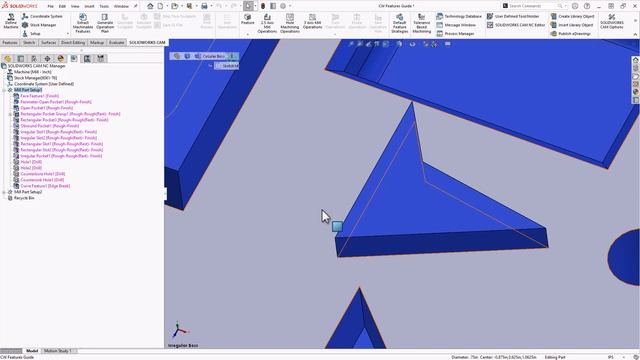Open the Coordinate System command
Viewport: 640px width, 360px height.
42,16
